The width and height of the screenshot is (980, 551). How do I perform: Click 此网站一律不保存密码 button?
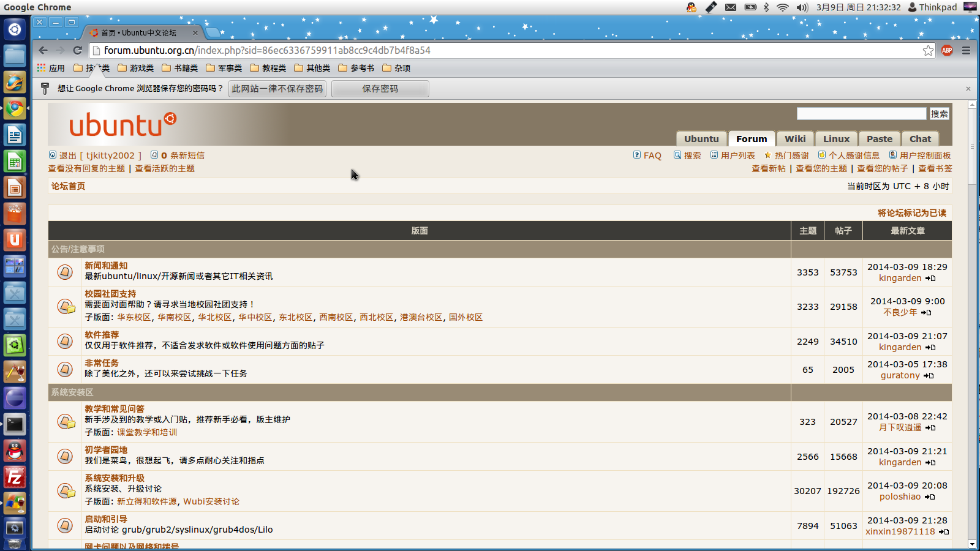point(277,89)
